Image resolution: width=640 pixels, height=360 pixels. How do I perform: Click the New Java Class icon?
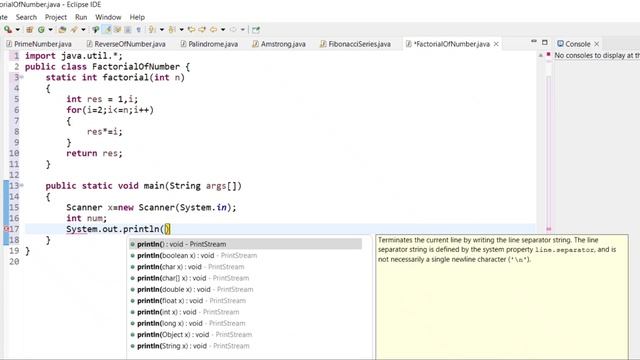[x=41, y=29]
